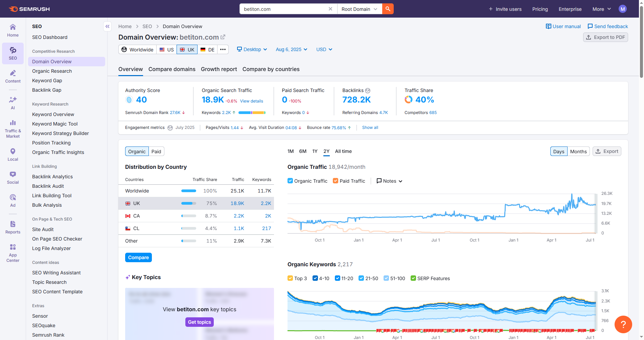
Task: Switch to Compare domains tab
Action: pyautogui.click(x=172, y=69)
